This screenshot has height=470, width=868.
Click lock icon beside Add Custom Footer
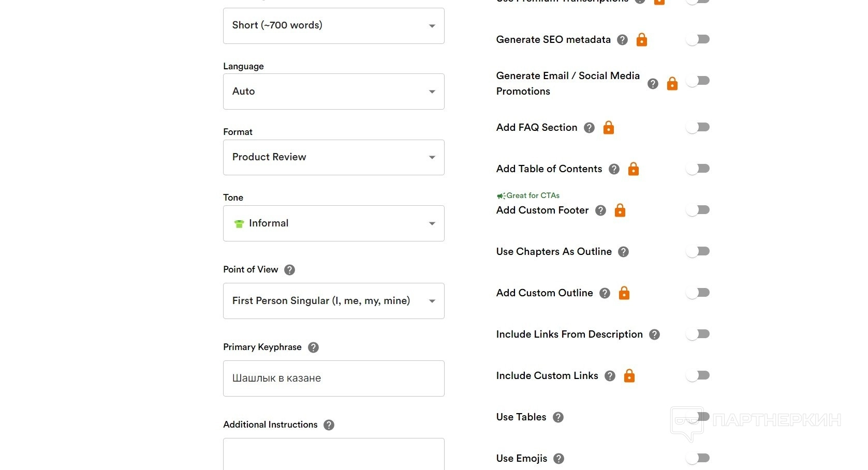pyautogui.click(x=620, y=210)
